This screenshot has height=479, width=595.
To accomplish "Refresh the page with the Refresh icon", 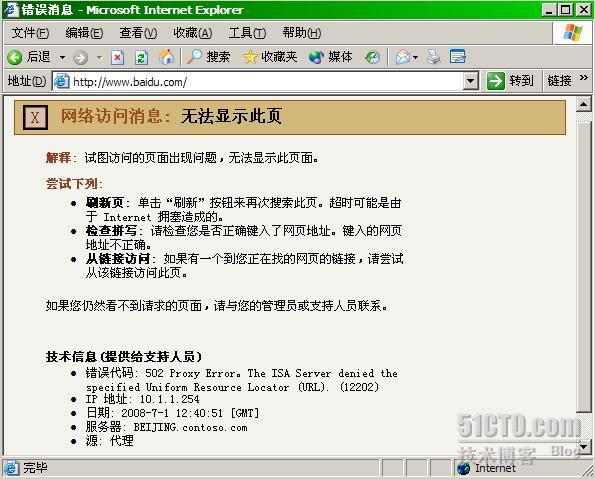I will point(142,58).
